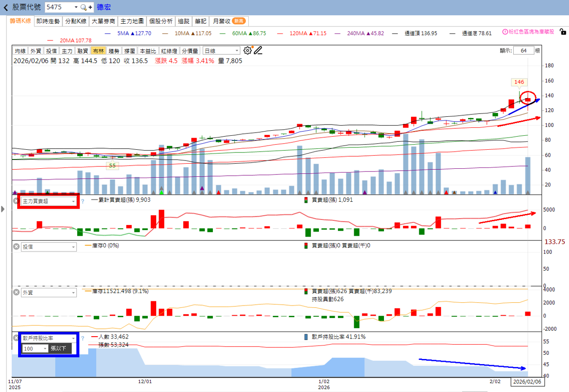
Task: Click pink info icon about 粉紅色區塊
Action: [505, 32]
